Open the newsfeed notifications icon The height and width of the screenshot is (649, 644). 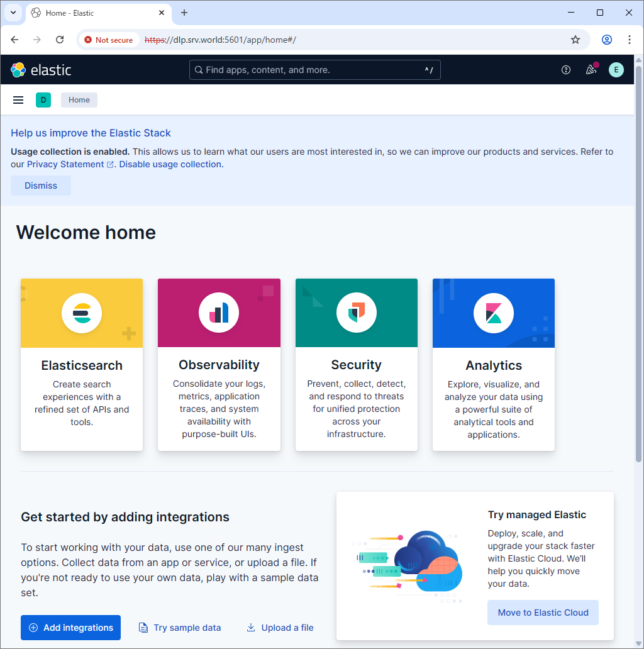coord(591,70)
